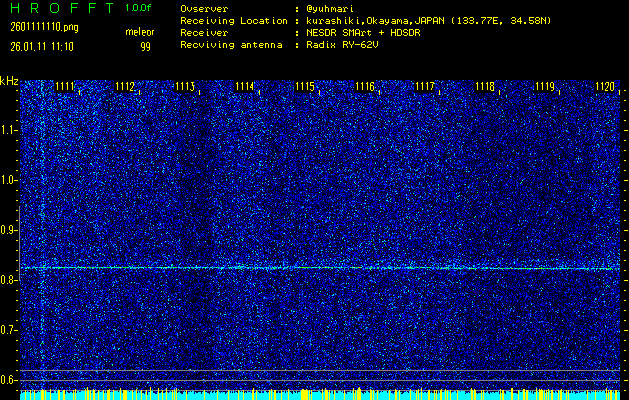Click the meteor label
629x400 pixels.
coord(139,33)
